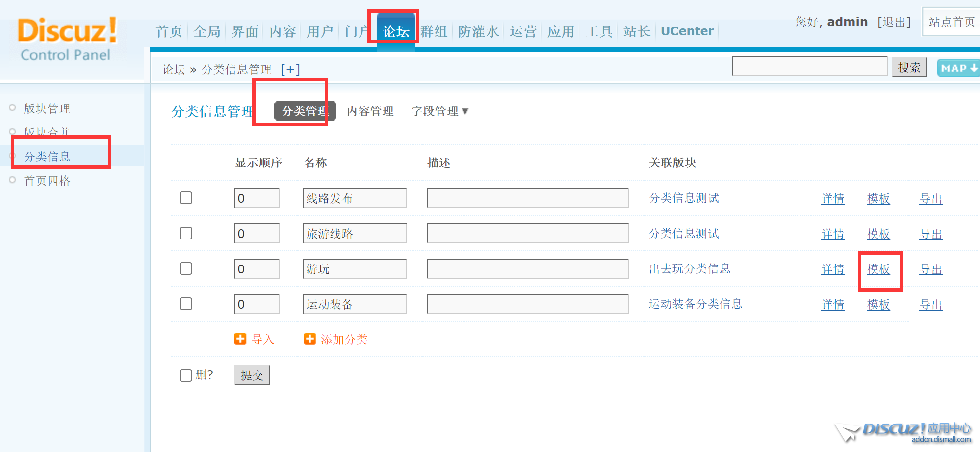The height and width of the screenshot is (452, 980).
Task: Open the 全局 top menu
Action: [207, 31]
